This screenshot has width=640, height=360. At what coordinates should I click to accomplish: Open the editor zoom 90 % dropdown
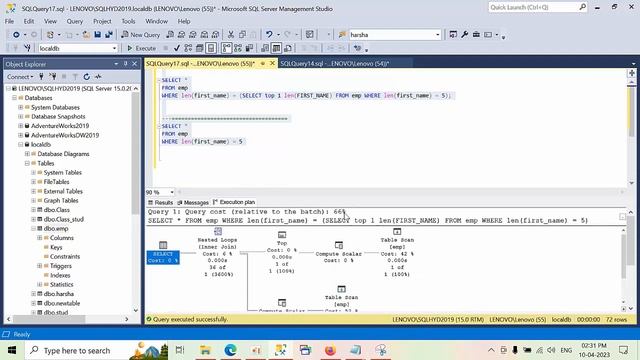coord(172,192)
